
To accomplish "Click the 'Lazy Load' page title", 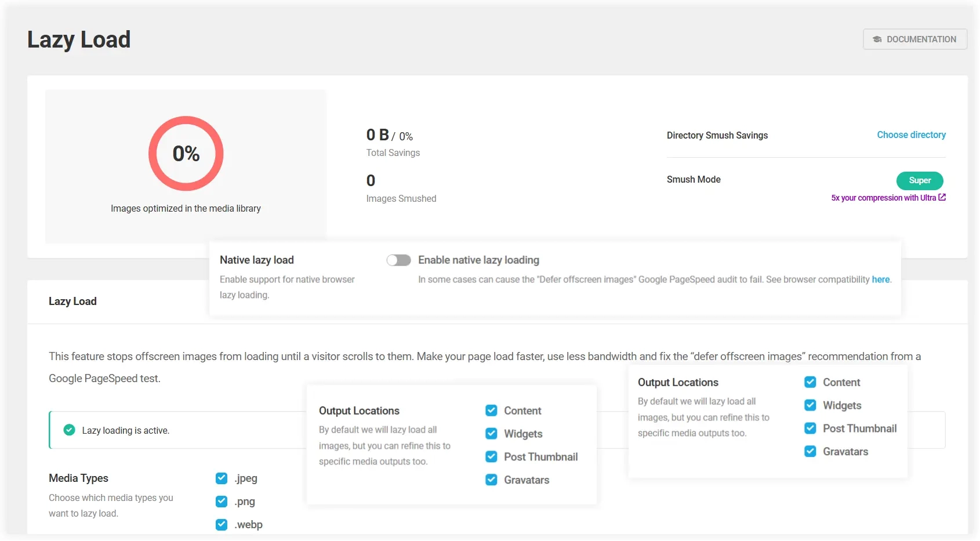I will 79,39.
